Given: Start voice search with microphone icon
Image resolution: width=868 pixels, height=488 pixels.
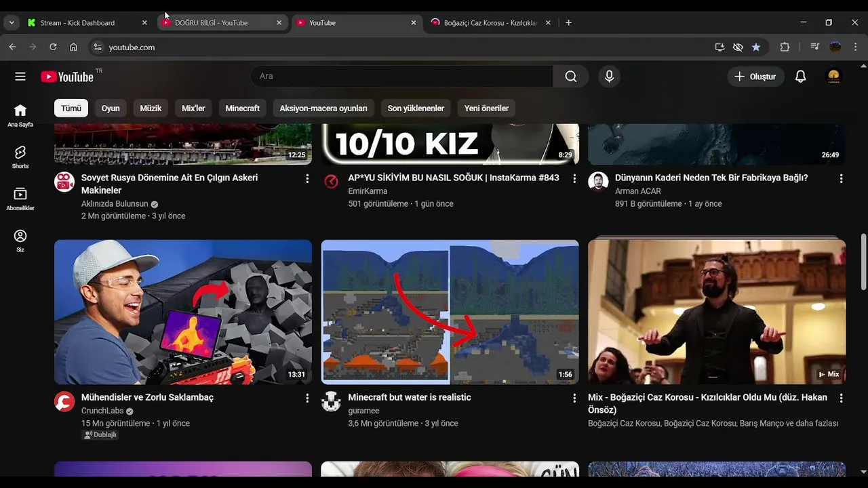Looking at the screenshot, I should tap(609, 77).
